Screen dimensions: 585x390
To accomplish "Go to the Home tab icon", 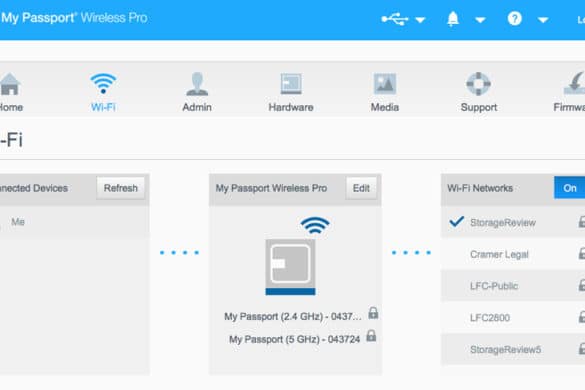I will (x=10, y=84).
